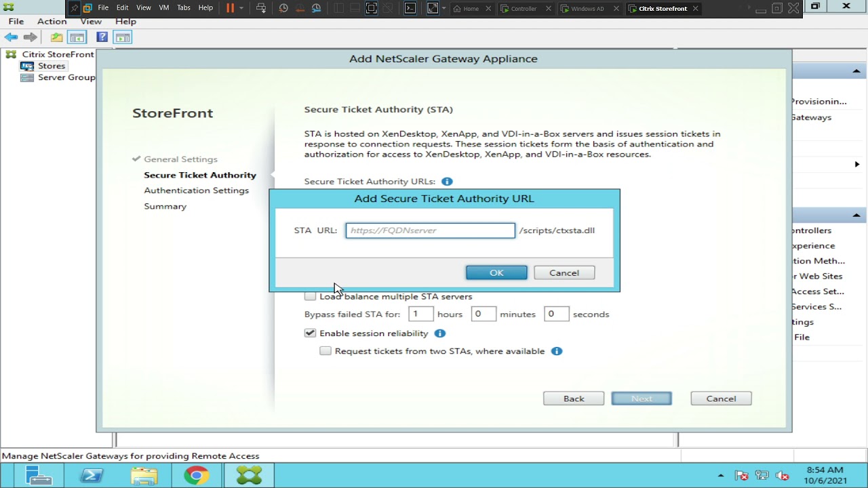
Task: Click the stretch guest display icon
Action: 433,8
